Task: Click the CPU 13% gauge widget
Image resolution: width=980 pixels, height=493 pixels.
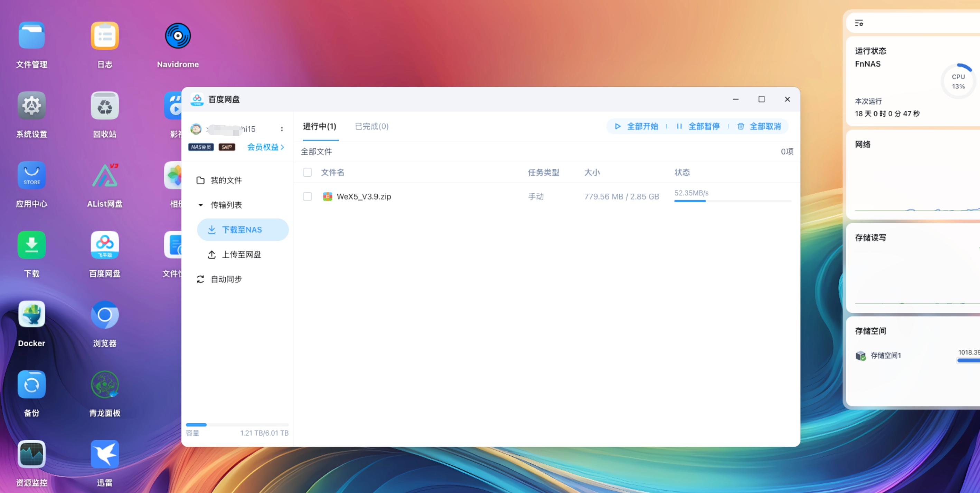Action: click(x=958, y=81)
